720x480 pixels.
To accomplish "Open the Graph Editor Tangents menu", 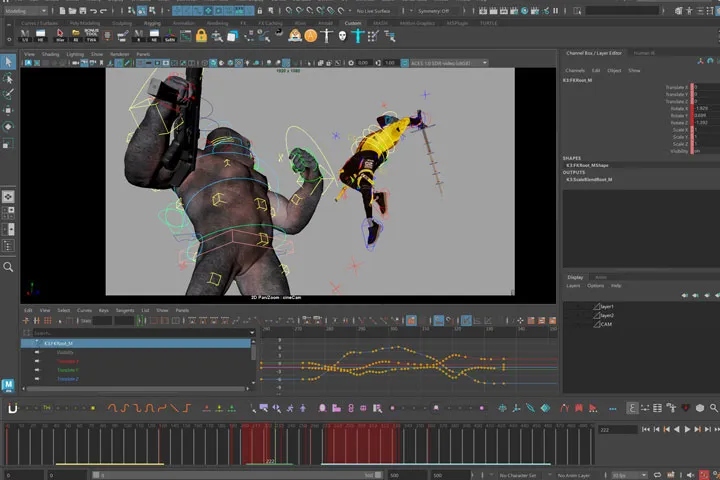I will point(125,311).
